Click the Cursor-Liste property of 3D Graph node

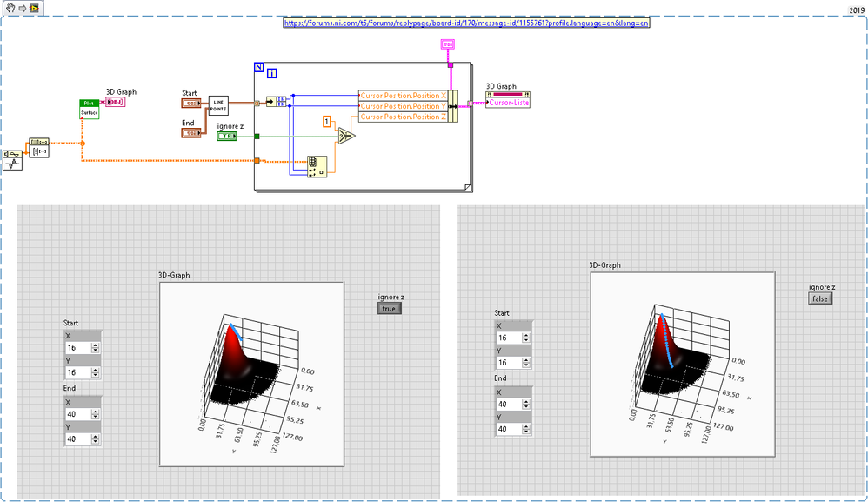pos(508,103)
